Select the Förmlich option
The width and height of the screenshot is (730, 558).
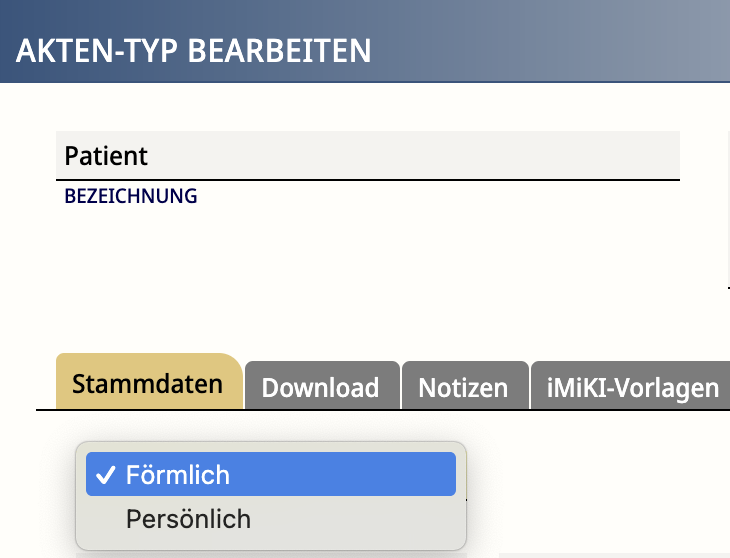[x=178, y=475]
